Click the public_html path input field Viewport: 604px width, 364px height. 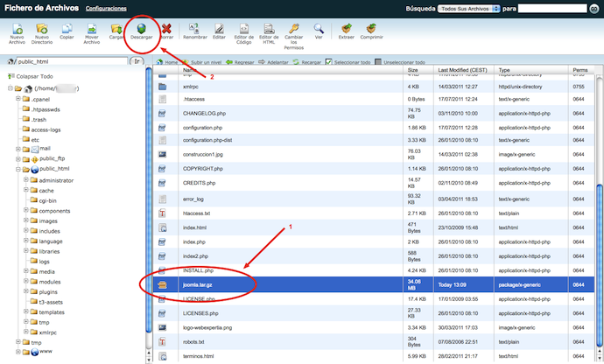(x=71, y=61)
